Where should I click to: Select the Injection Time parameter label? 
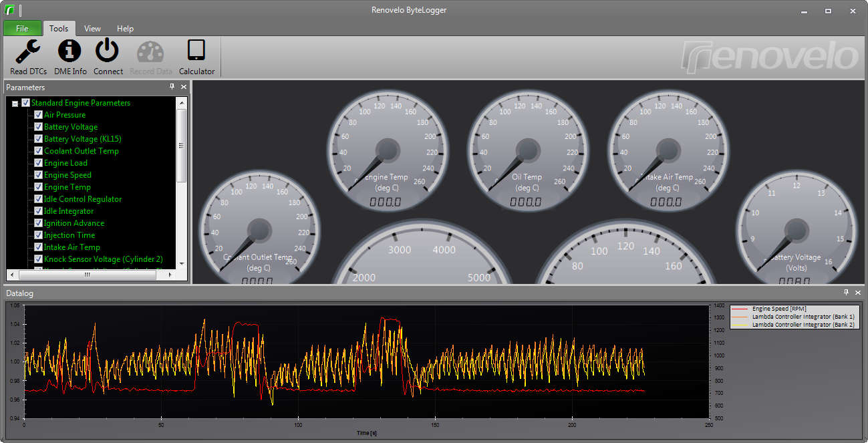pos(69,235)
